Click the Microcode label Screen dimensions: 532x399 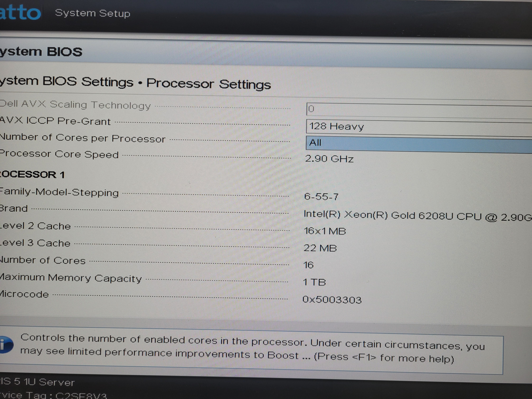[x=24, y=294]
